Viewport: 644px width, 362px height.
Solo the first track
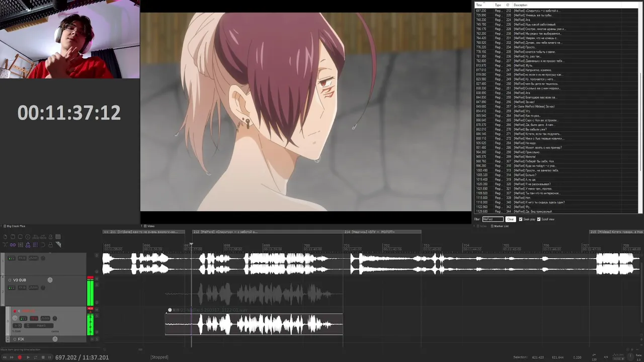coord(97,255)
